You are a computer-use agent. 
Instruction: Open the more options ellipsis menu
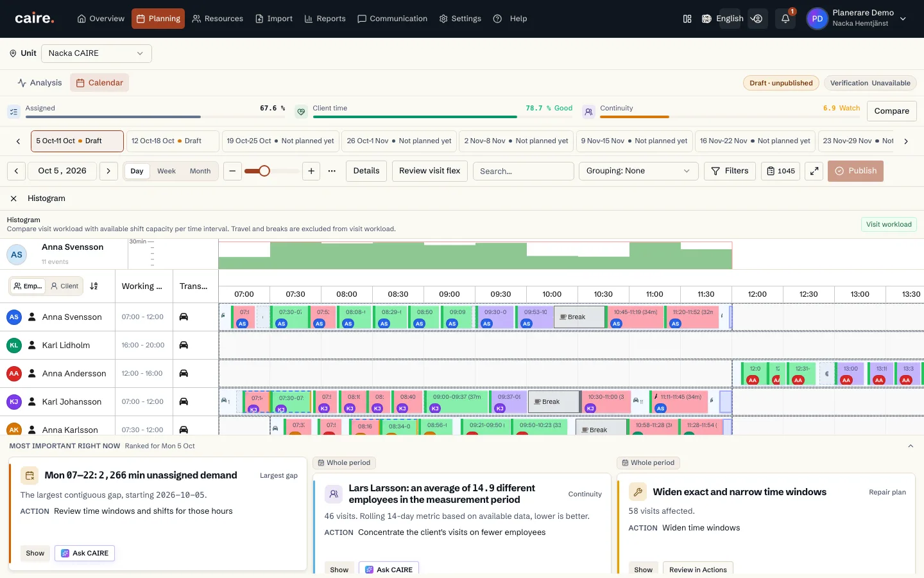pyautogui.click(x=332, y=171)
